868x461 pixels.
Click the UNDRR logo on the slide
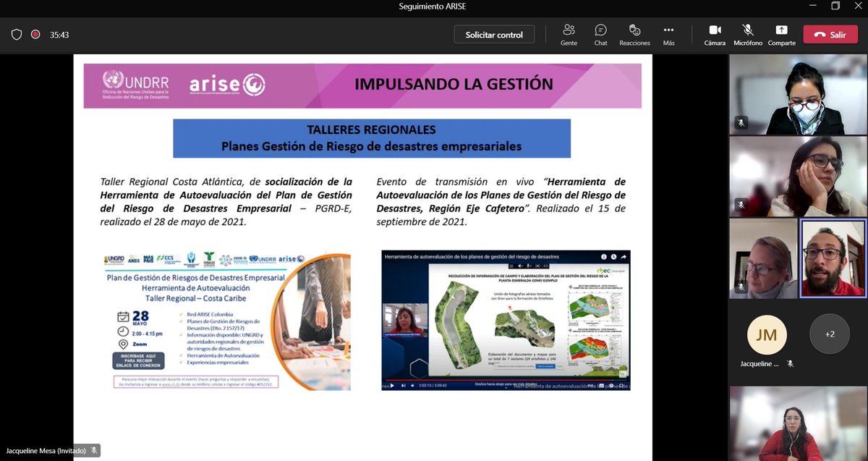pos(136,85)
